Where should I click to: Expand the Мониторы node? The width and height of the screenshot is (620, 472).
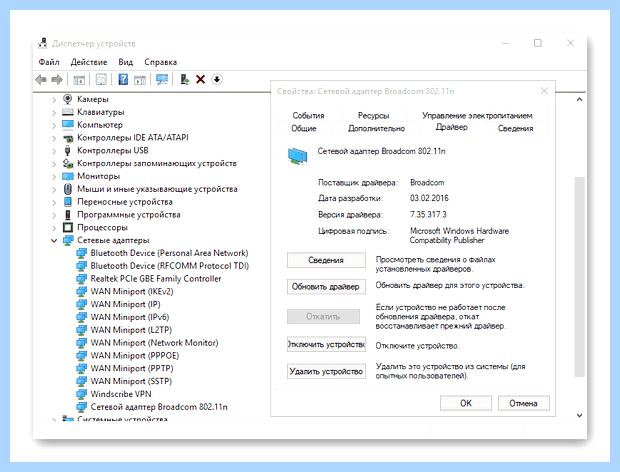tap(54, 177)
